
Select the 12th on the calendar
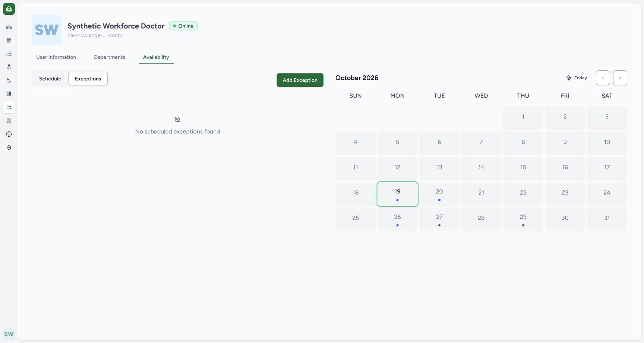coord(398,169)
